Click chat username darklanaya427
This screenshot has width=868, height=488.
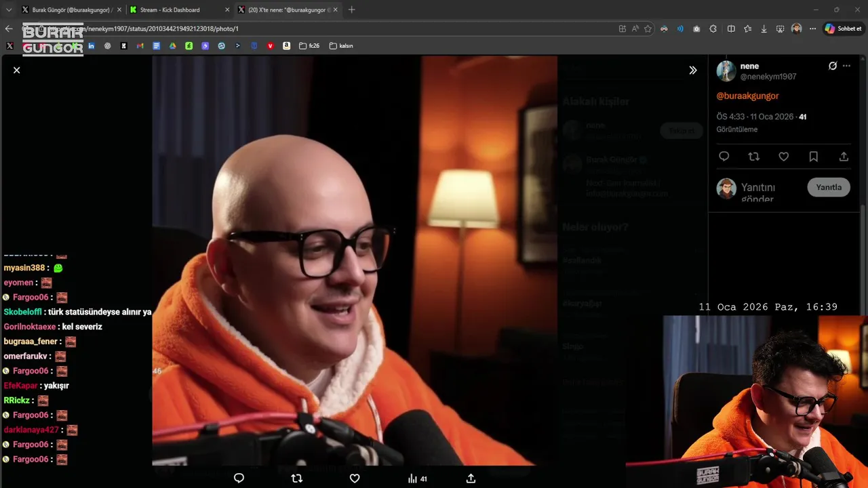31,430
